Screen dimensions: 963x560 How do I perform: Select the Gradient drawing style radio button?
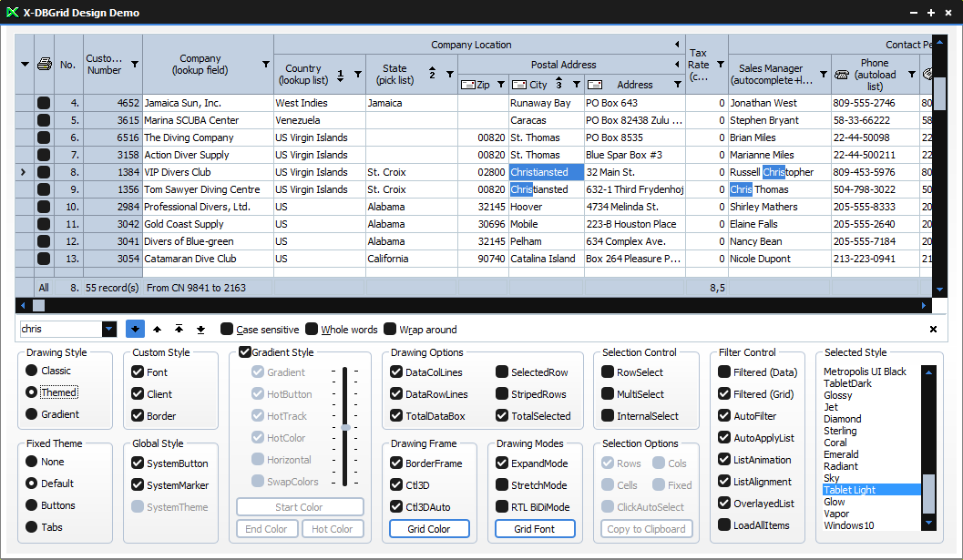(32, 414)
